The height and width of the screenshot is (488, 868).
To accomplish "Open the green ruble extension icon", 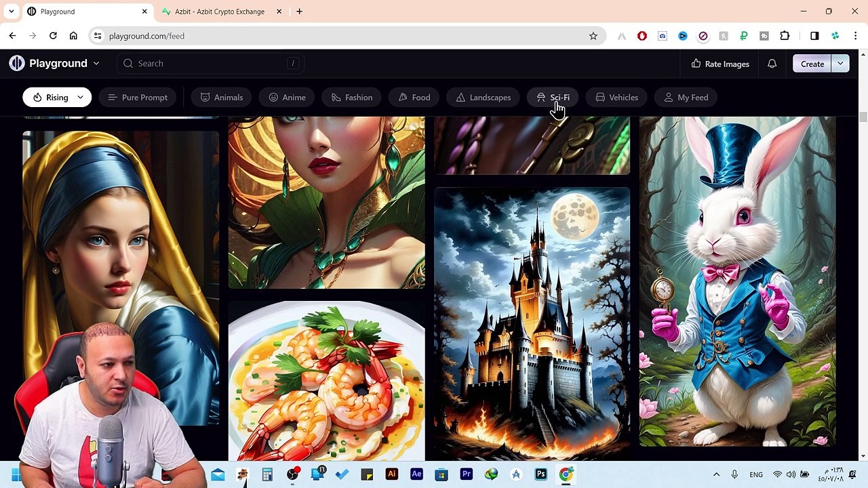I will [744, 36].
